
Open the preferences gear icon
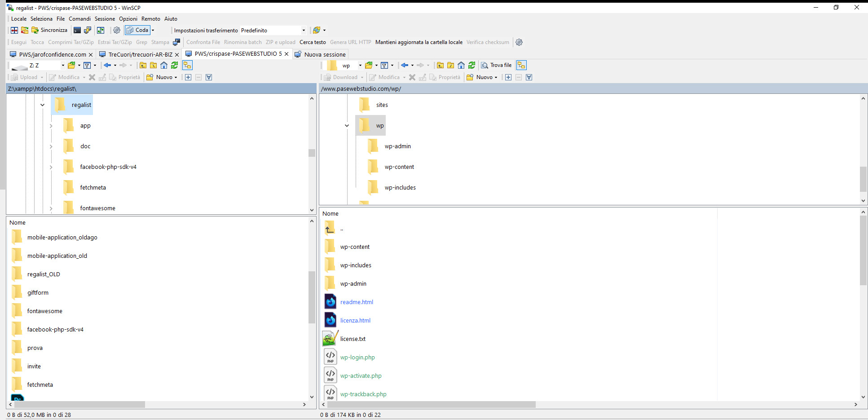117,30
